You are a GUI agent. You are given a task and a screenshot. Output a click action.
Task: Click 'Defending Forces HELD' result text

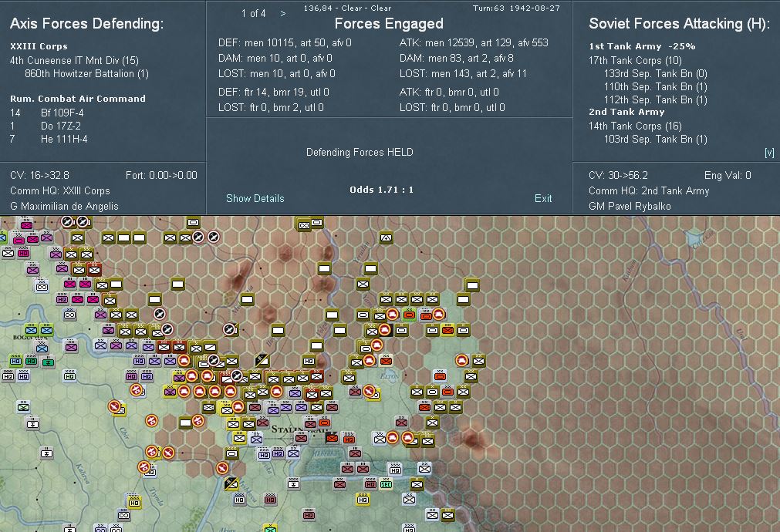coord(360,152)
